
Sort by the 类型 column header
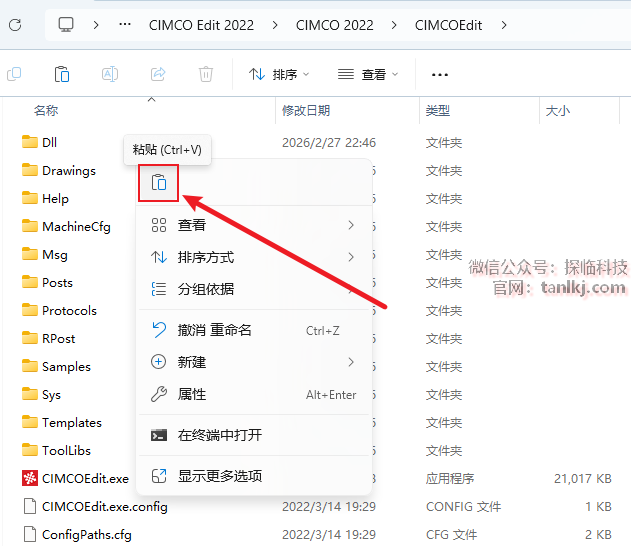[x=437, y=110]
